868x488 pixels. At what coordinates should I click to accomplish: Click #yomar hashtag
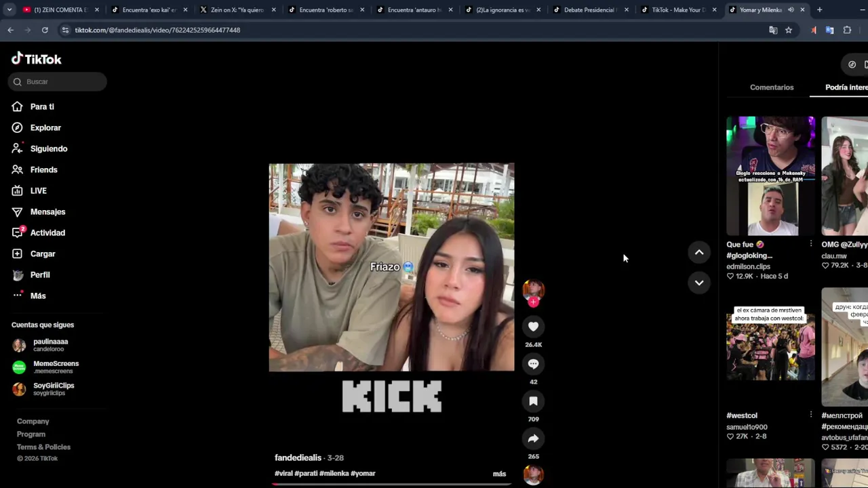[363, 473]
